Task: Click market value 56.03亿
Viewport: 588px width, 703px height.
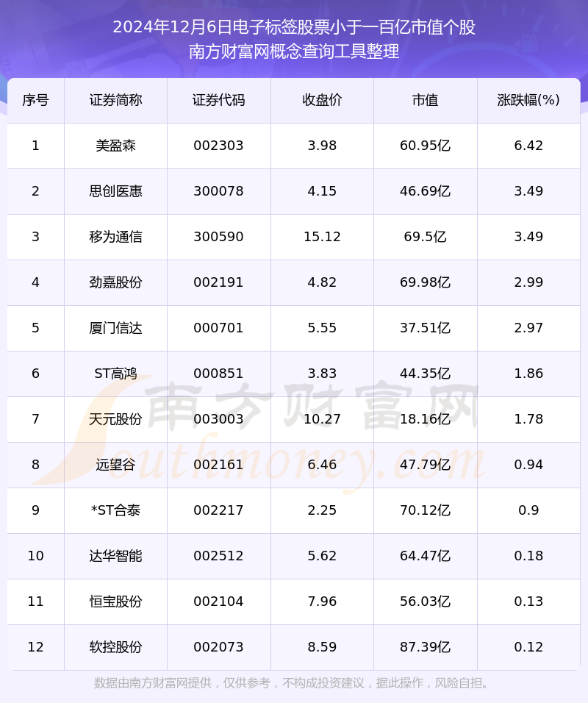Action: (x=426, y=602)
